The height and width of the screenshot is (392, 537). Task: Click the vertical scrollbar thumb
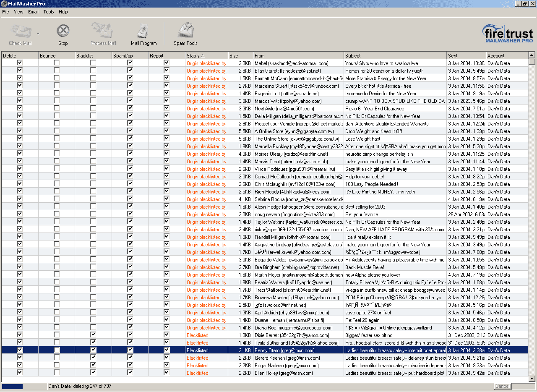(x=532, y=62)
